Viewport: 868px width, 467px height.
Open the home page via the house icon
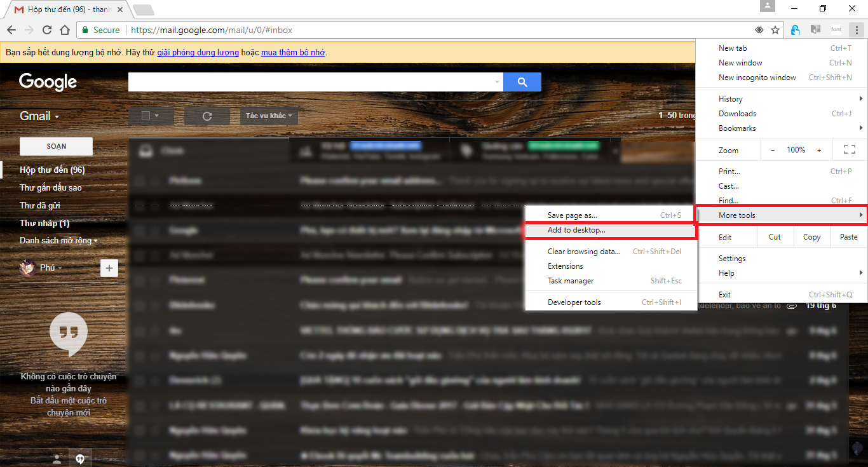pyautogui.click(x=65, y=30)
